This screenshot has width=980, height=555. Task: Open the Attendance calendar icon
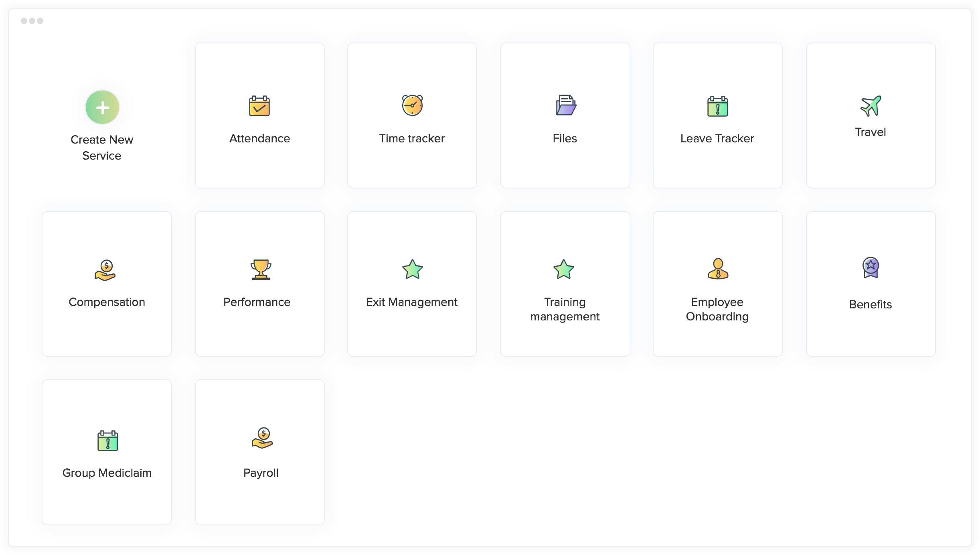click(x=259, y=106)
